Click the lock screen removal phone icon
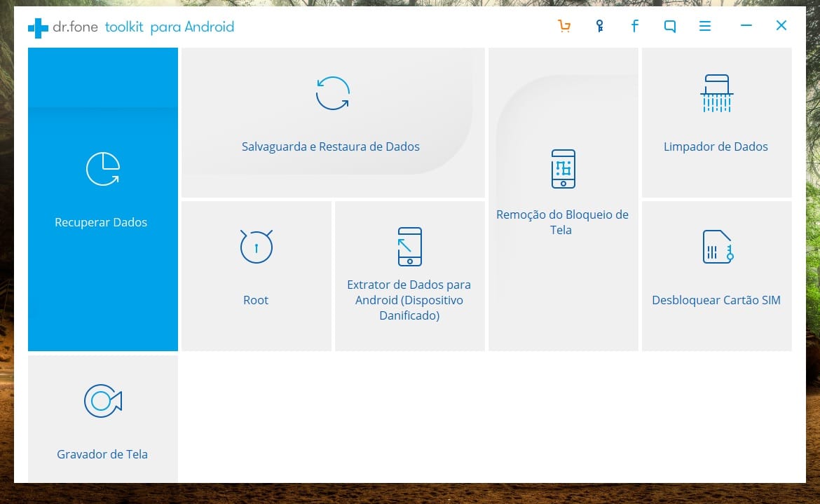Screen dimensions: 820x504 tap(563, 169)
